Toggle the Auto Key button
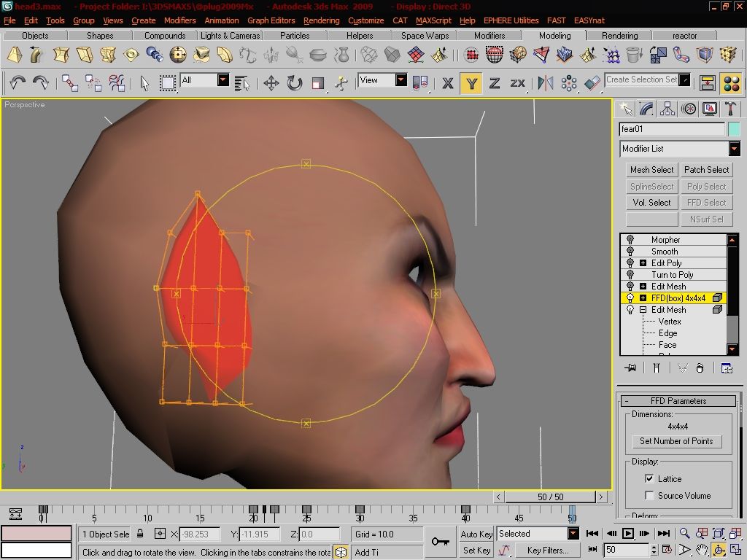747x560 pixels. 476,534
